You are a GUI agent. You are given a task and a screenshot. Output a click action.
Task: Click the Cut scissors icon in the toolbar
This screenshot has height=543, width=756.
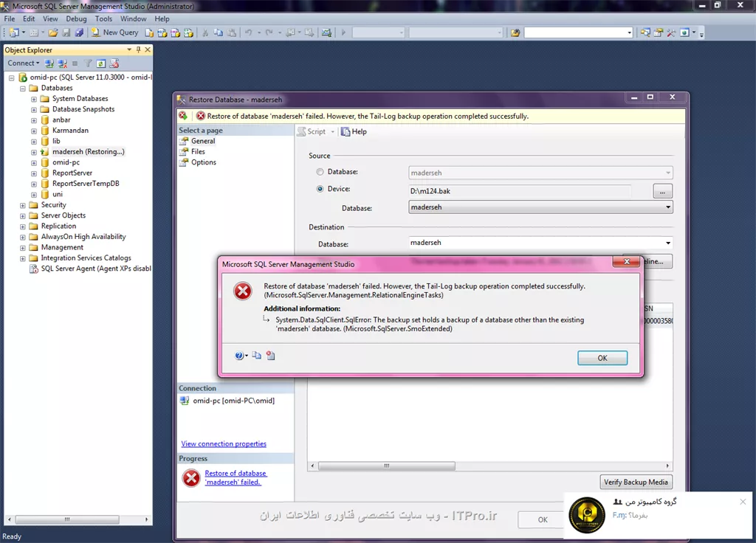205,32
